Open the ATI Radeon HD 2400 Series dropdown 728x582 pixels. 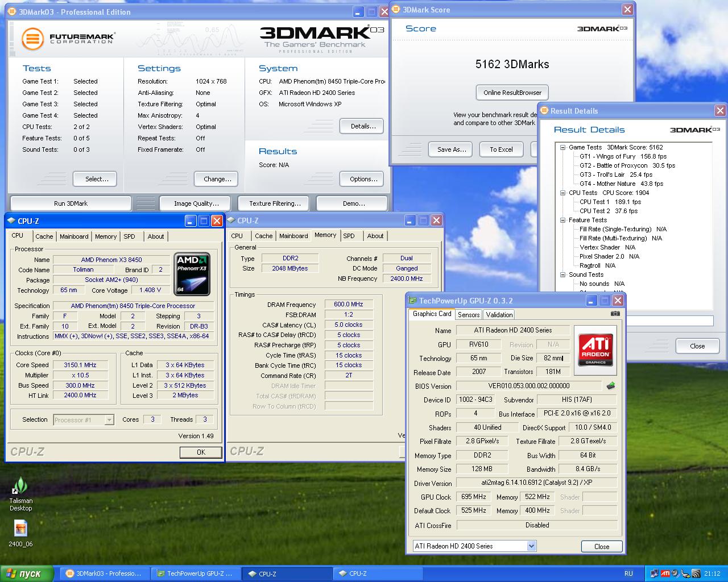[x=531, y=546]
